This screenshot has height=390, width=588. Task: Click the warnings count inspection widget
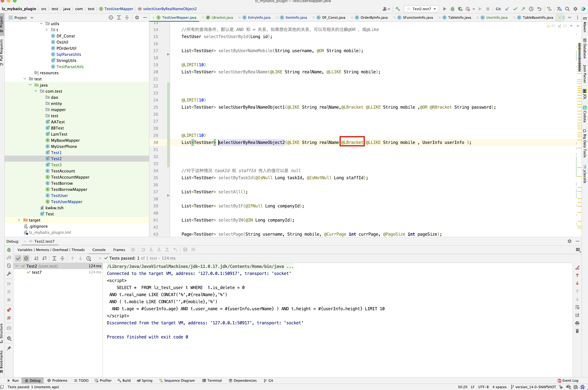[551, 26]
